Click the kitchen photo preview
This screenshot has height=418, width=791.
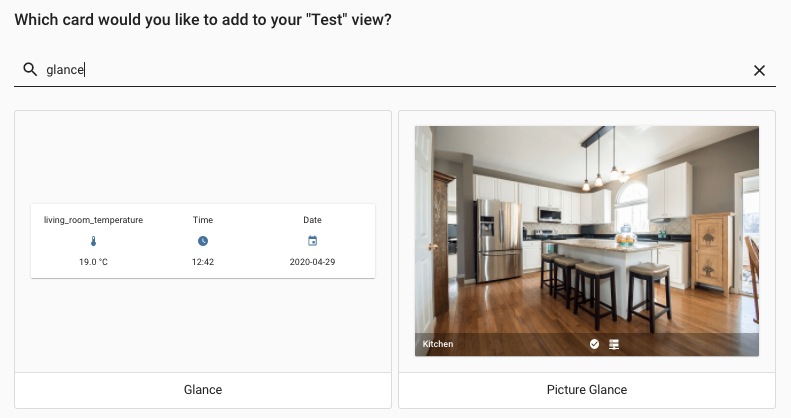587,230
